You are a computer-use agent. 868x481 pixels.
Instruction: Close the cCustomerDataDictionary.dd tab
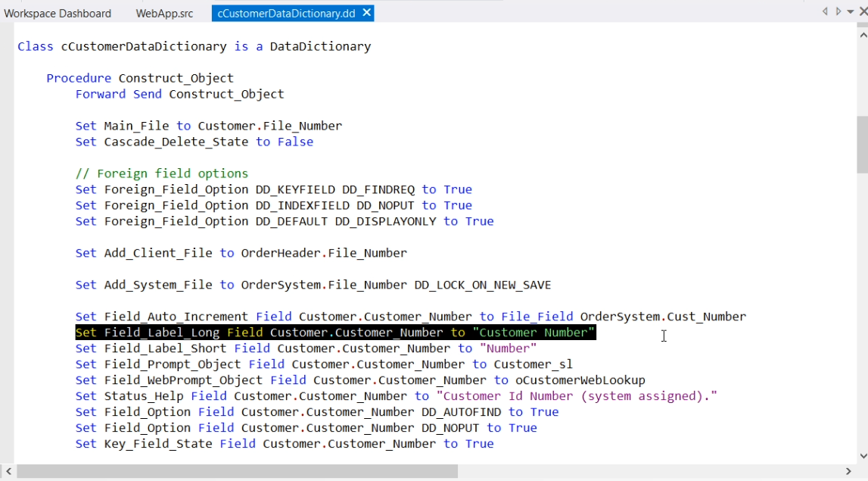(x=366, y=13)
